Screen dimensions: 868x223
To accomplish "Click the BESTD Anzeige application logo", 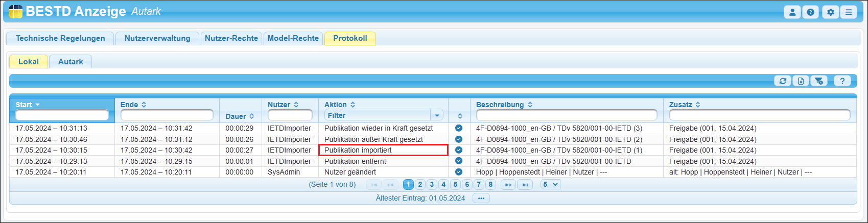I will 16,11.
